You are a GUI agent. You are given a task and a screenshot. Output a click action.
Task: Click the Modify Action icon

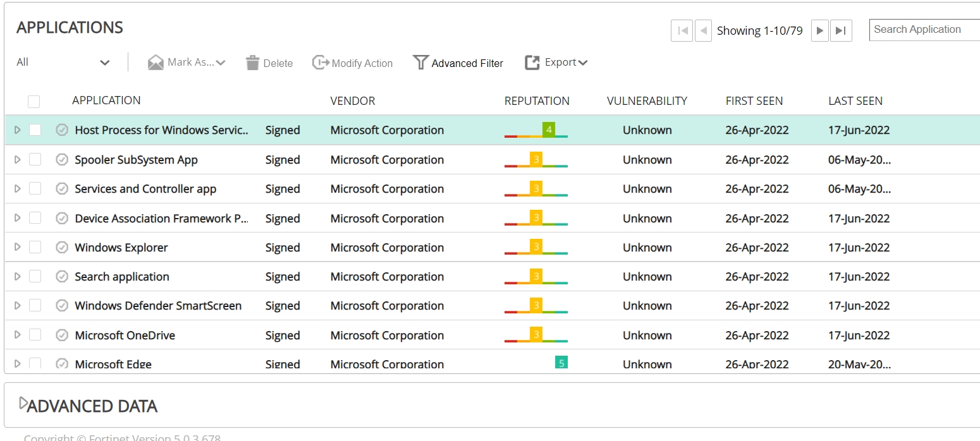[x=321, y=63]
